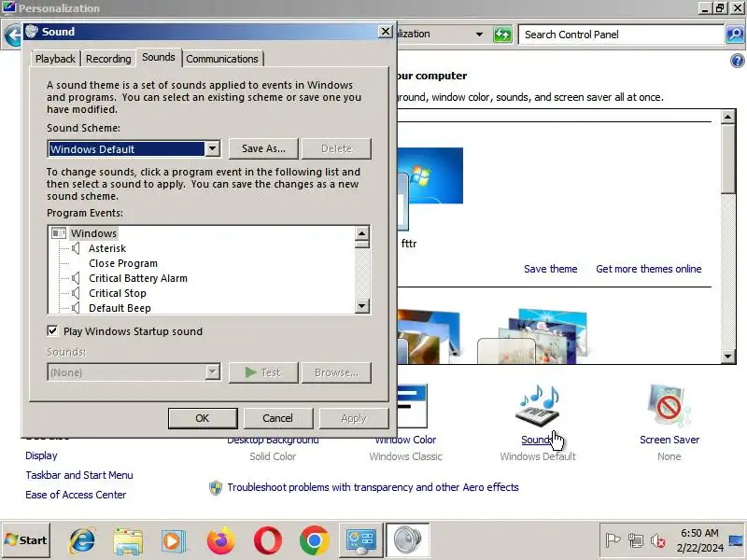747x560 pixels.
Task: Click speaker icon beside Default Beep
Action: 76,308
